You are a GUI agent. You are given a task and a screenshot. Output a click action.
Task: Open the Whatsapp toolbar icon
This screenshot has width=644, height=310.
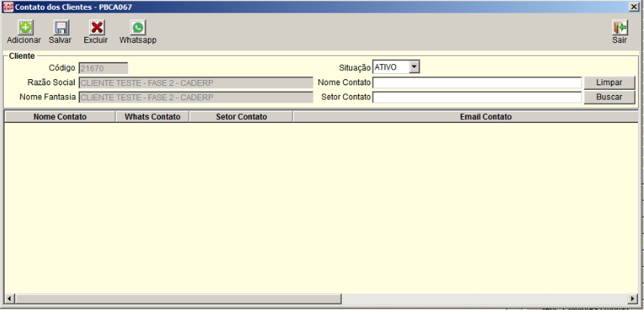click(138, 28)
